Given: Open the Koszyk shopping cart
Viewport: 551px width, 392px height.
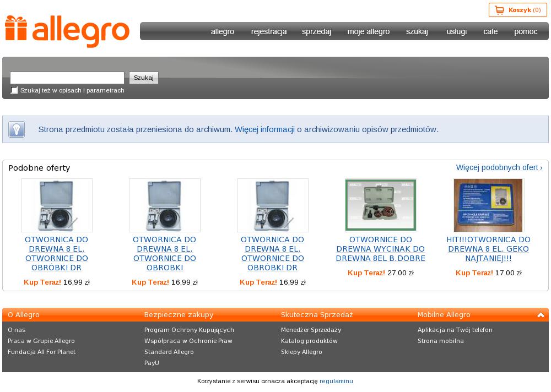Looking at the screenshot, I should (x=517, y=10).
